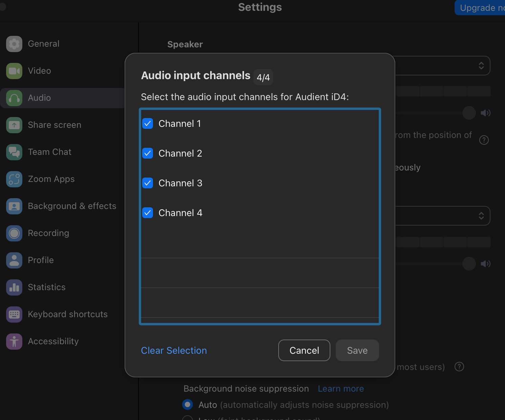505x420 pixels.
Task: Click the General gear icon
Action: (x=14, y=44)
